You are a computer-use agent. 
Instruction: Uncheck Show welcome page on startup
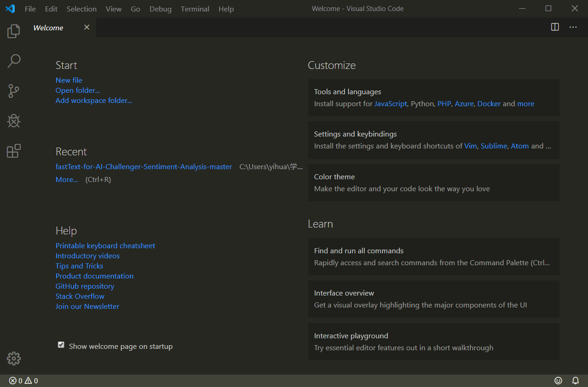tap(61, 345)
